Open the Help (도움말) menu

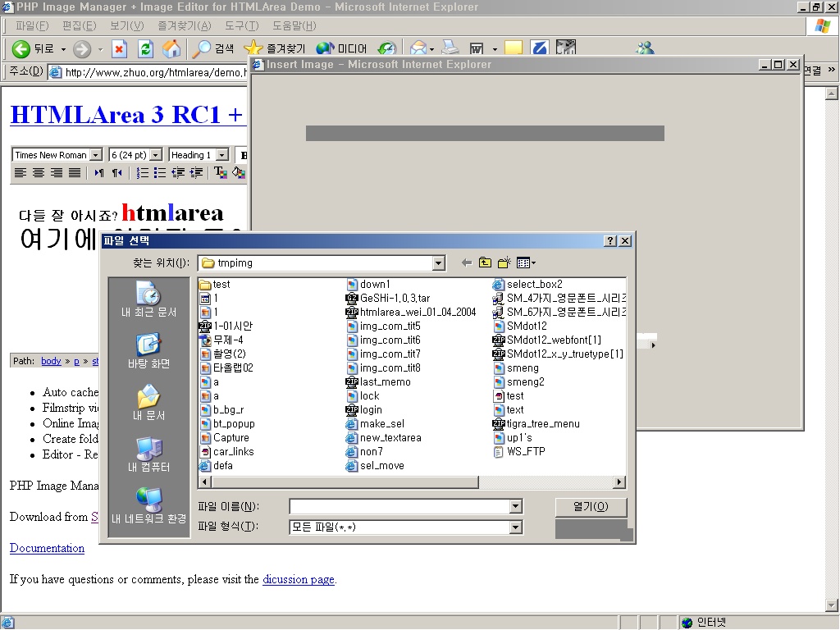click(294, 25)
